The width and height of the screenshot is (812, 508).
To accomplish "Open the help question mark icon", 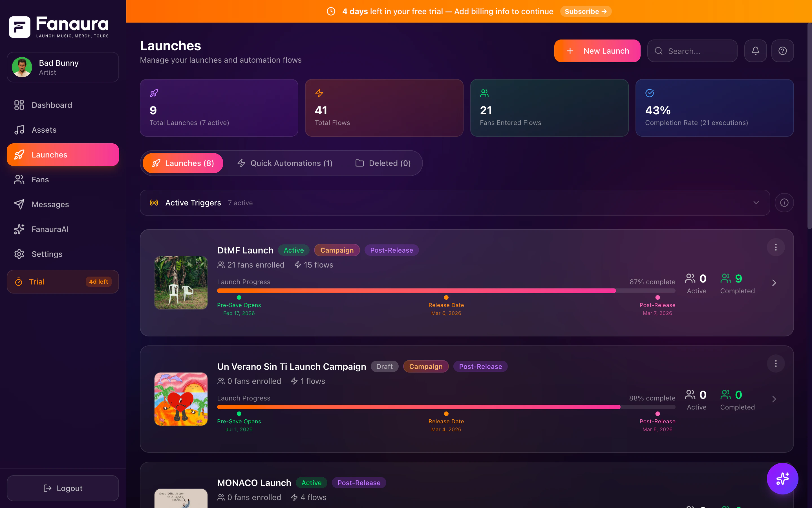I will click(782, 51).
